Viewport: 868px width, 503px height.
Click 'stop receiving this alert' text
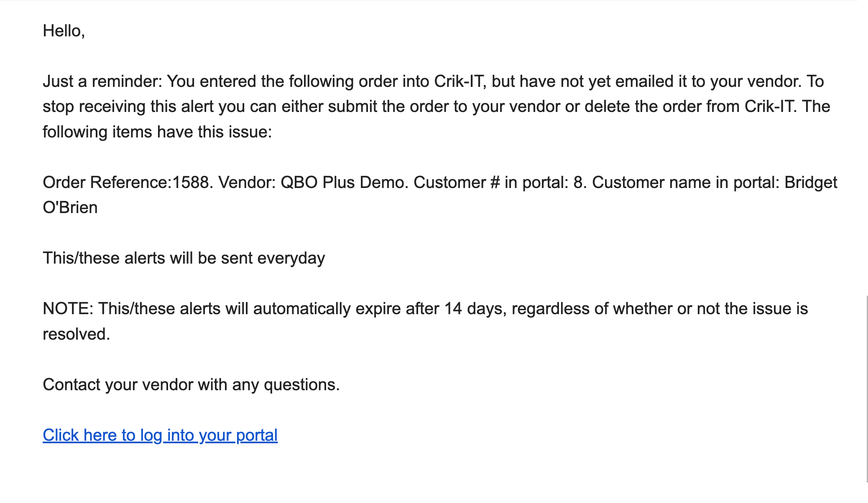128,107
